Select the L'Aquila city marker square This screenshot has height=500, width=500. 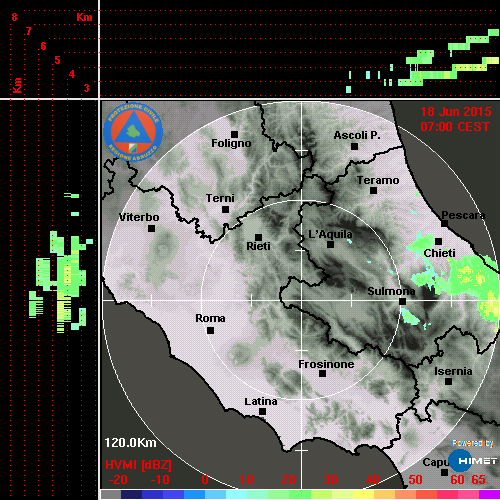(330, 245)
